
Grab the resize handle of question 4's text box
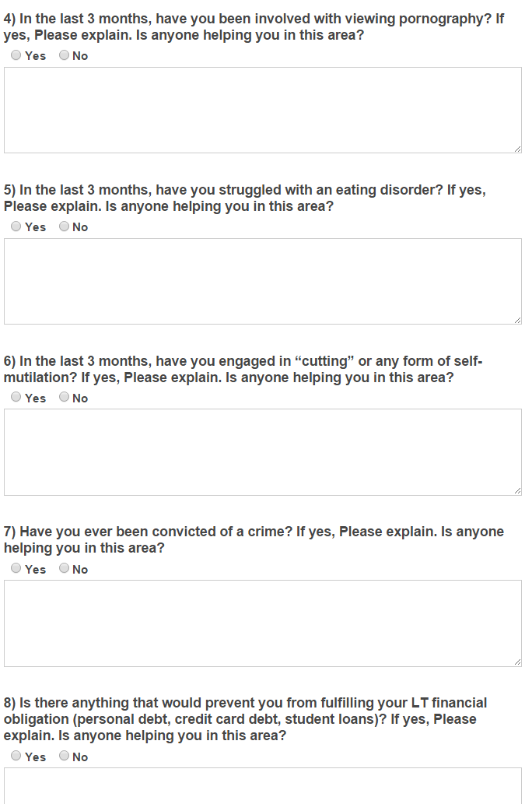pyautogui.click(x=517, y=149)
